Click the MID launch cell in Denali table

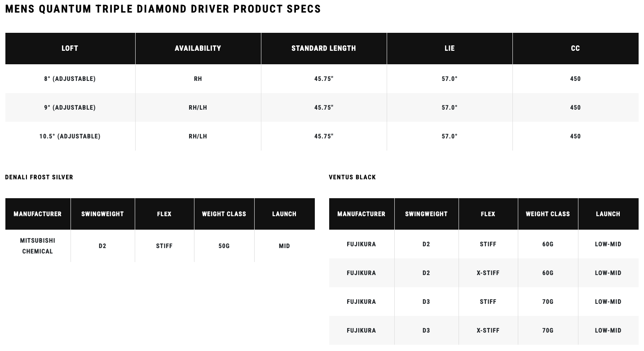click(x=284, y=246)
